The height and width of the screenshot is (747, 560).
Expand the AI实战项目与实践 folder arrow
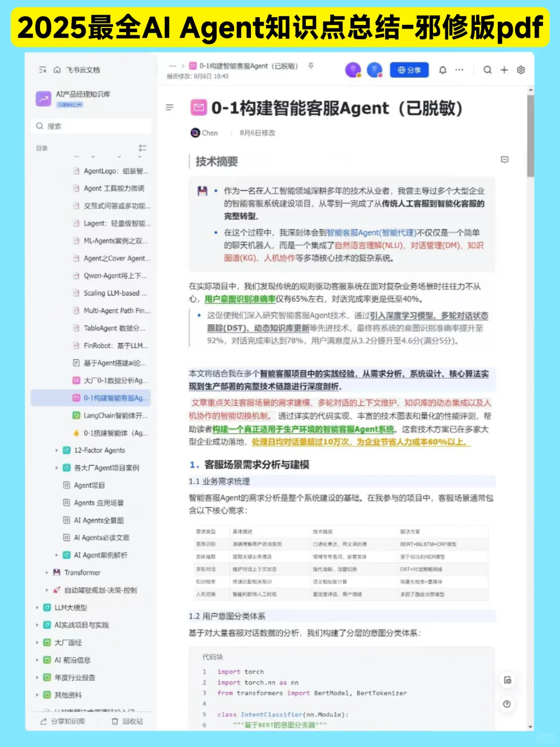pos(37,625)
